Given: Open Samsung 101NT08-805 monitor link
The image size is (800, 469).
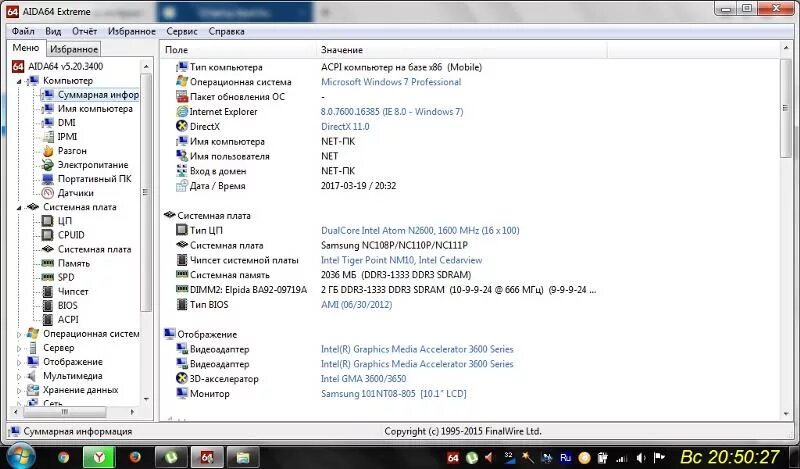Looking at the screenshot, I should point(393,393).
